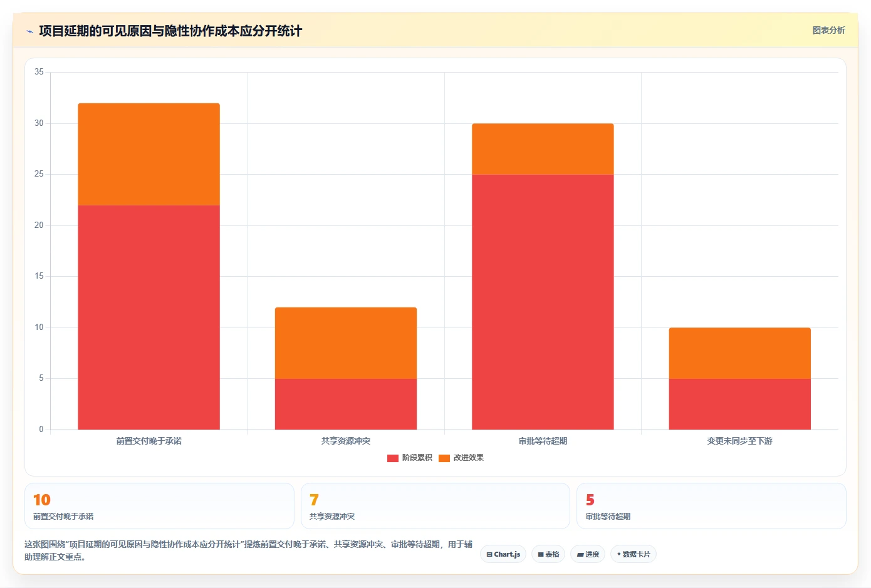Screen dimensions: 871x588
Task: Select the 表格 tag chip
Action: (548, 554)
